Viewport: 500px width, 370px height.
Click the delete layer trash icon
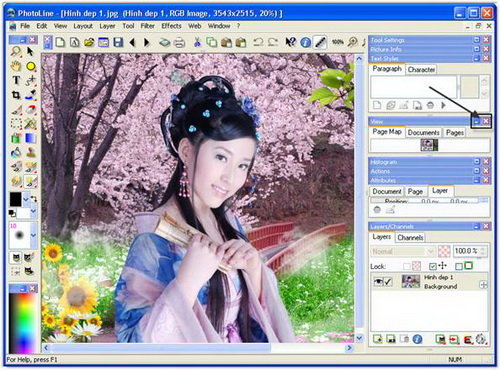click(x=404, y=339)
